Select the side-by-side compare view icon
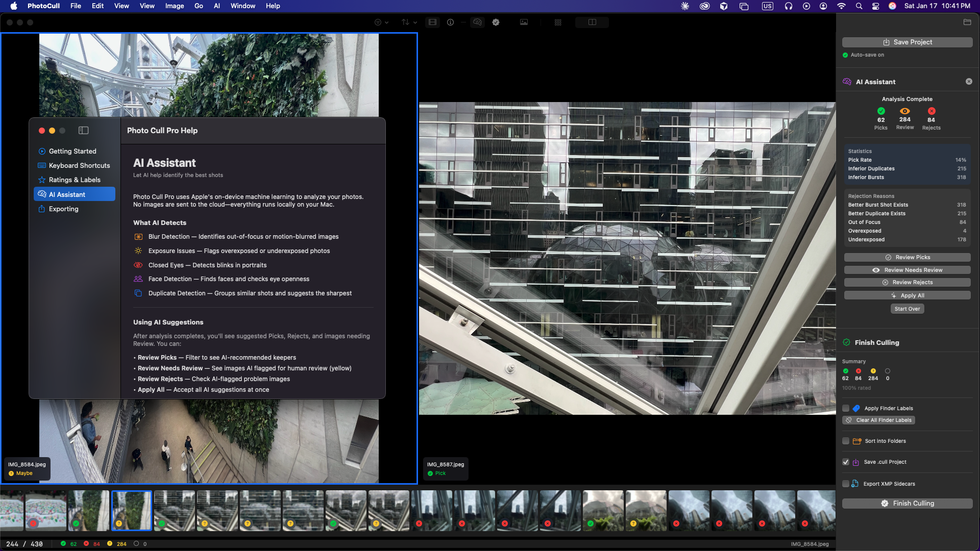This screenshot has width=980, height=551. [592, 22]
